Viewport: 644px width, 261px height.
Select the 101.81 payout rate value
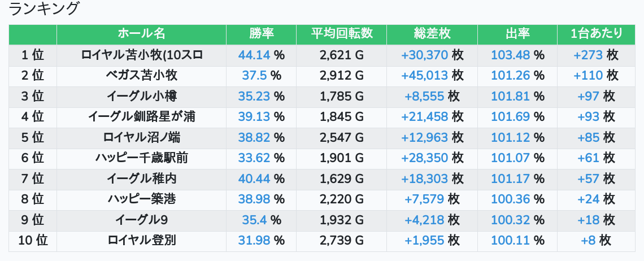point(511,97)
